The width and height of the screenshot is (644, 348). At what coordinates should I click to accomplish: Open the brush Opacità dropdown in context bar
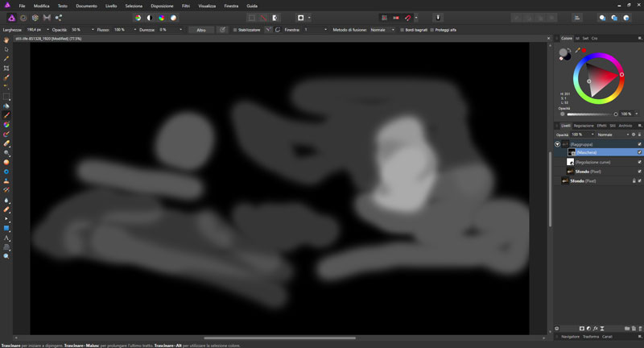[93, 30]
